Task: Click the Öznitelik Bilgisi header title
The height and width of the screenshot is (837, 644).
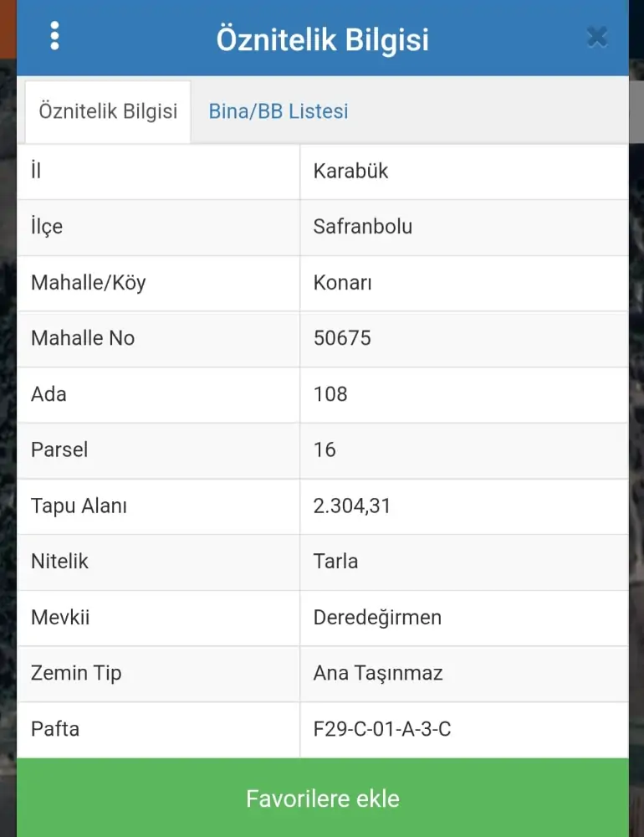Action: coord(322,39)
